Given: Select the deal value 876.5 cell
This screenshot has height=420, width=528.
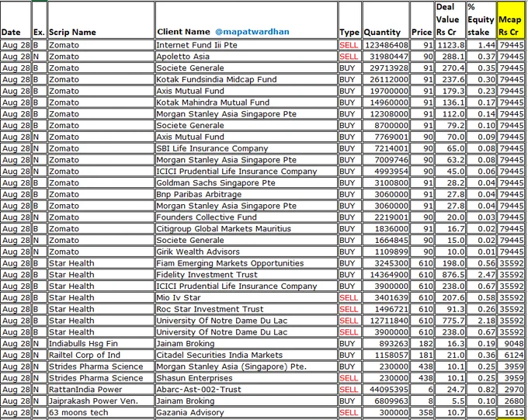Looking at the screenshot, I should [450, 275].
